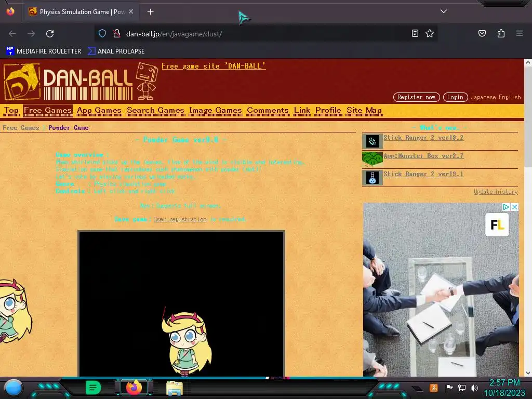Open the volume speaker tray icon
Screen dimensions: 532x399
click(474, 388)
